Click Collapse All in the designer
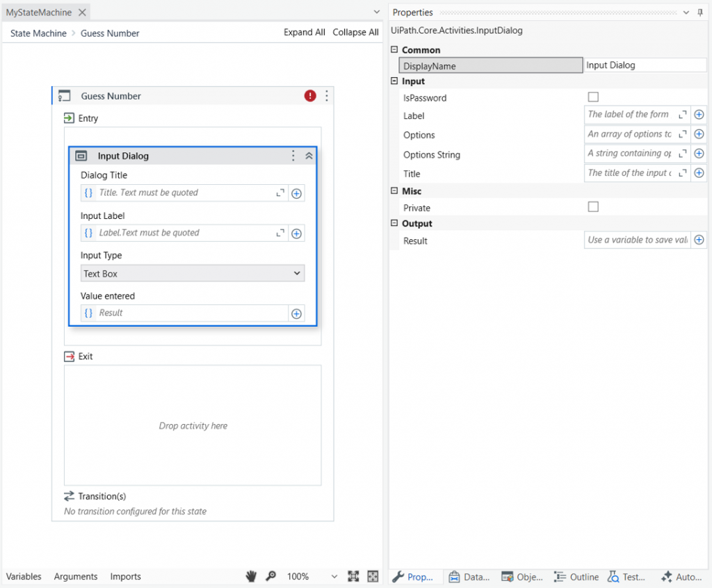 tap(355, 32)
